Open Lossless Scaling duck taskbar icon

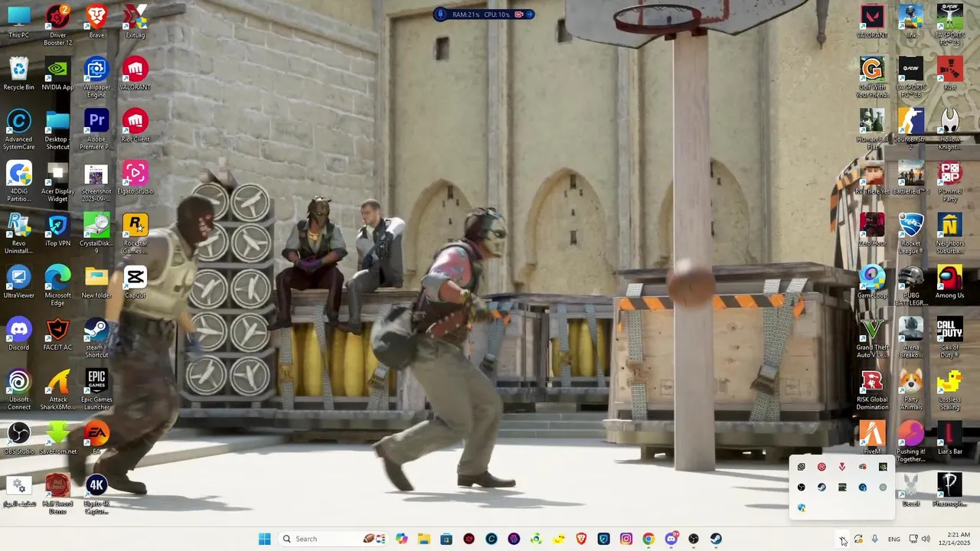tap(559, 539)
